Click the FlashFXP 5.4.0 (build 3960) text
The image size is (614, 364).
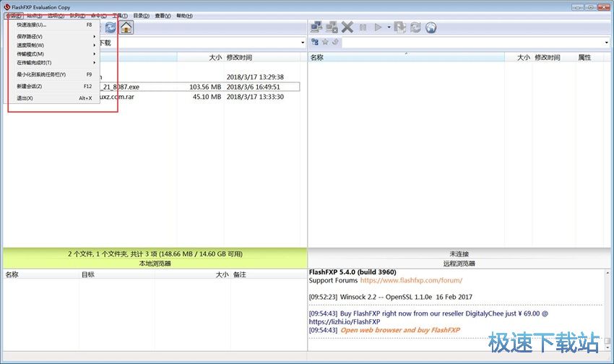tap(353, 272)
